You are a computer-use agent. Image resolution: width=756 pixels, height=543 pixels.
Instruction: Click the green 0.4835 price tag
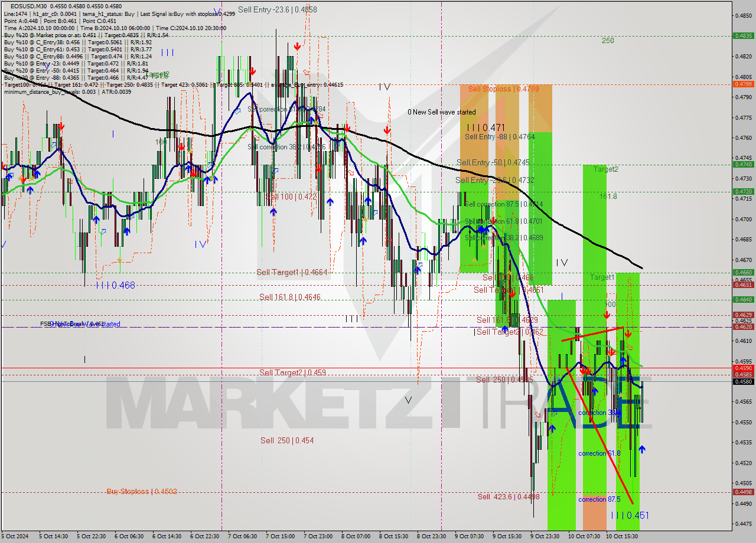[x=743, y=35]
